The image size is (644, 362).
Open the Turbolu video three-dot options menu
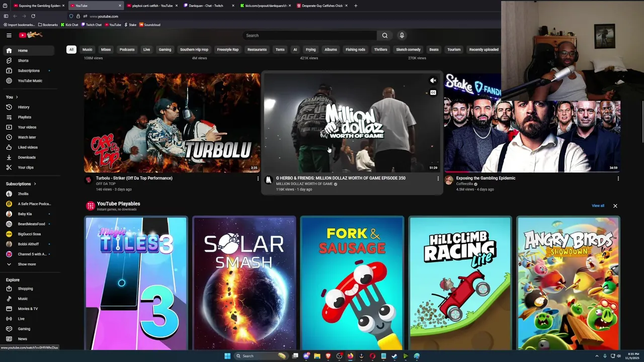point(258,178)
